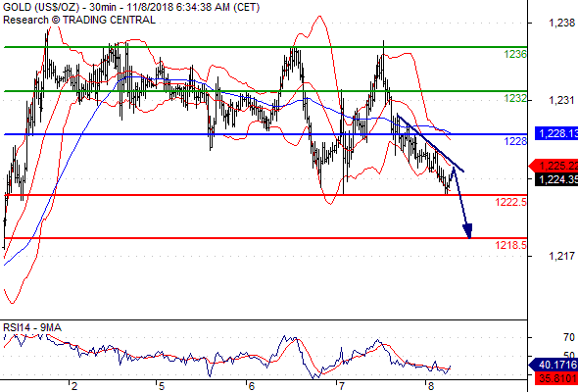Click the 1218.5 support level label
This screenshot has height=392, width=578.
(511, 245)
